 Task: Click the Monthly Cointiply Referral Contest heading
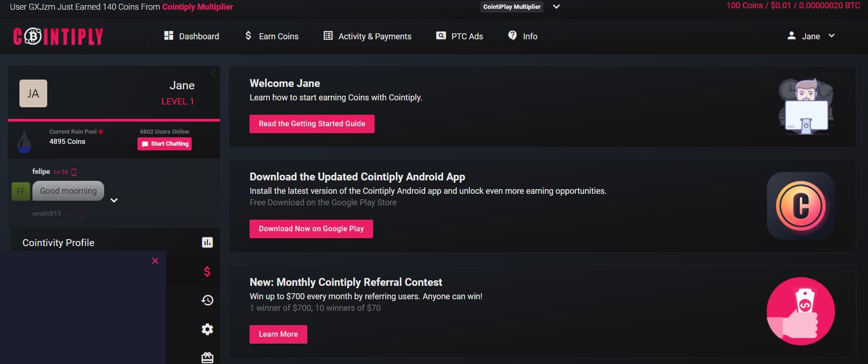(346, 282)
